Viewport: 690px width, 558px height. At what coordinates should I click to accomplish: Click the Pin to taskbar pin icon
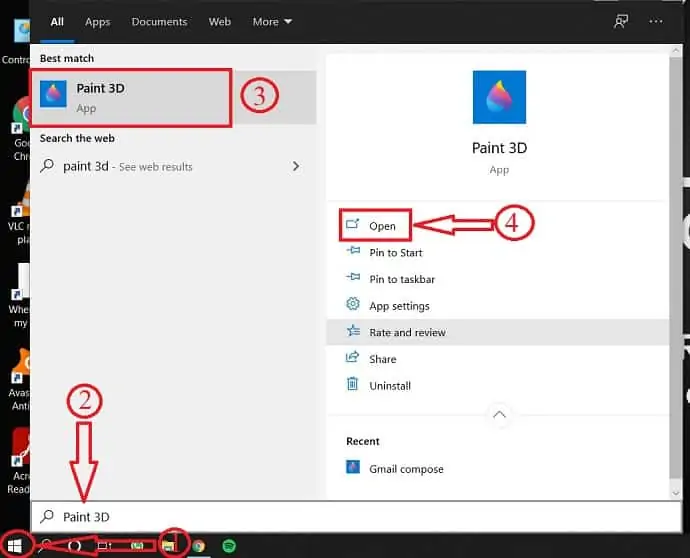pos(353,277)
